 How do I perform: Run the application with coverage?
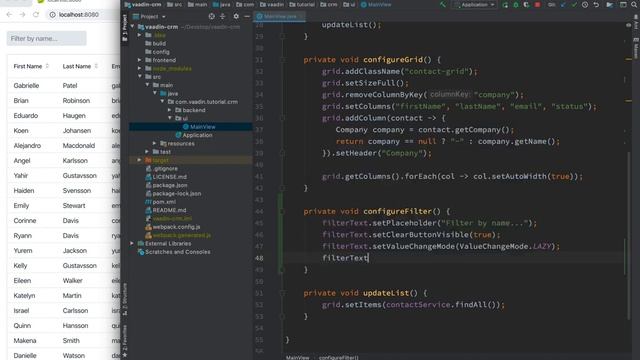[x=526, y=5]
